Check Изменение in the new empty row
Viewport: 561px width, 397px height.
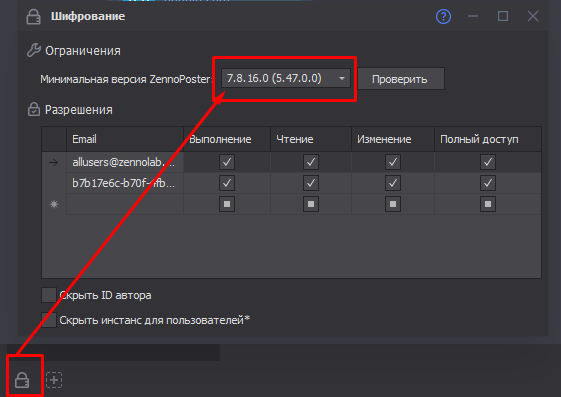pos(392,204)
